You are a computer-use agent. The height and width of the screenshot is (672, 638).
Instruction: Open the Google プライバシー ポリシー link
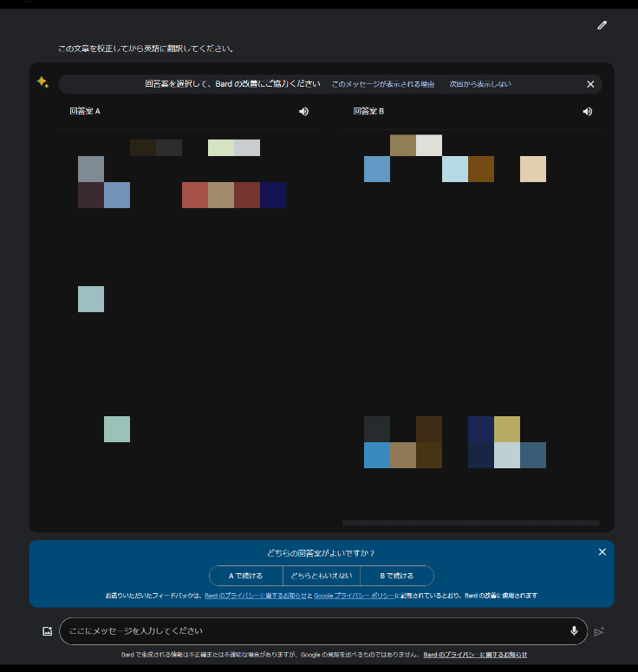pos(355,596)
